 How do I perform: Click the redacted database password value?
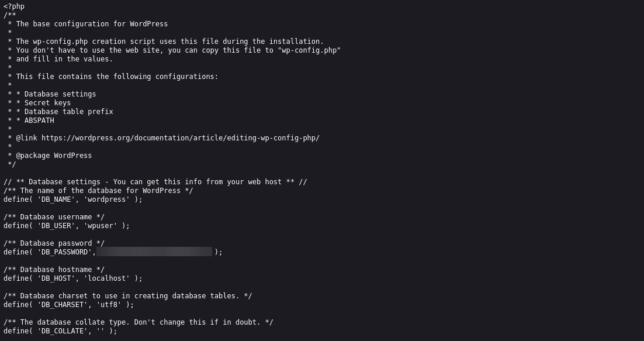coord(154,252)
